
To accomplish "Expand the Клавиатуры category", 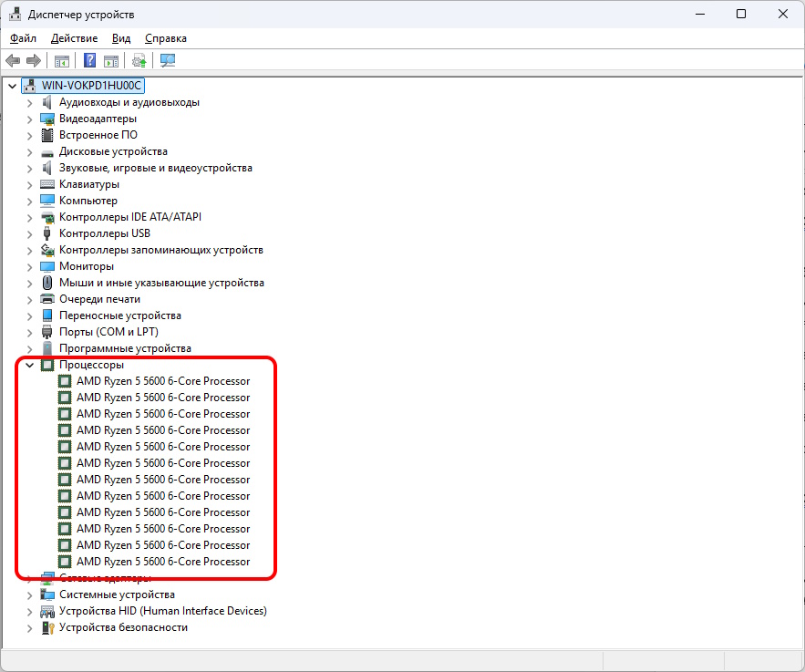I will [x=30, y=185].
